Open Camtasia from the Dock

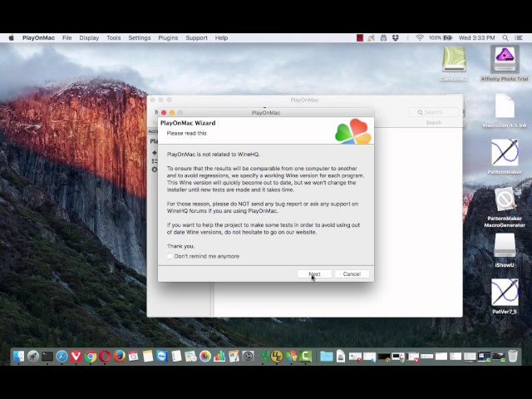tap(305, 357)
